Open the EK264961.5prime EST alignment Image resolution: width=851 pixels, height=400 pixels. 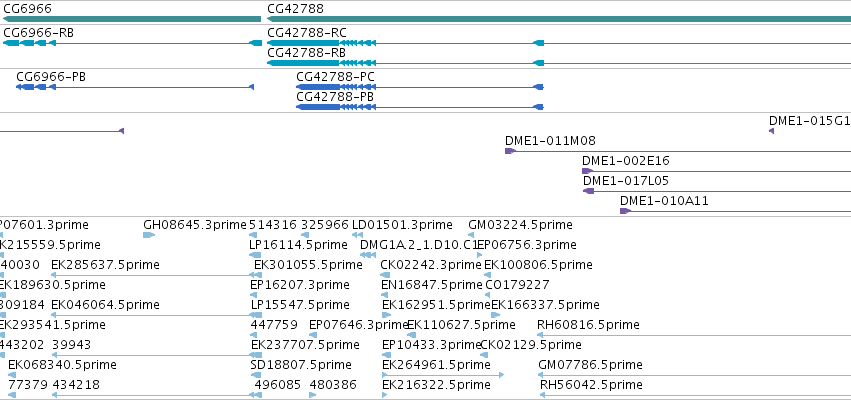pyautogui.click(x=443, y=375)
